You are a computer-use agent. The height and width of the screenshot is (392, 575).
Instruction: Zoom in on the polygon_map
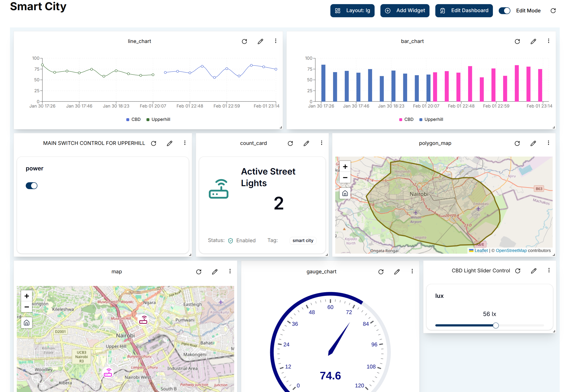click(x=345, y=166)
